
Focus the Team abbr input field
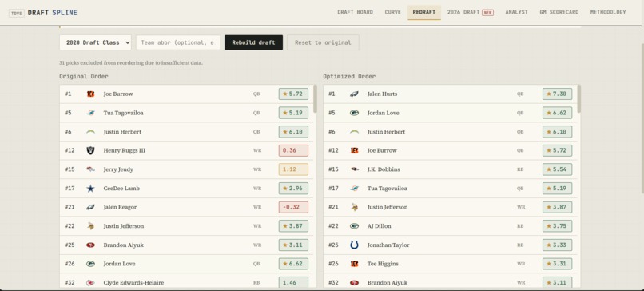pos(178,42)
